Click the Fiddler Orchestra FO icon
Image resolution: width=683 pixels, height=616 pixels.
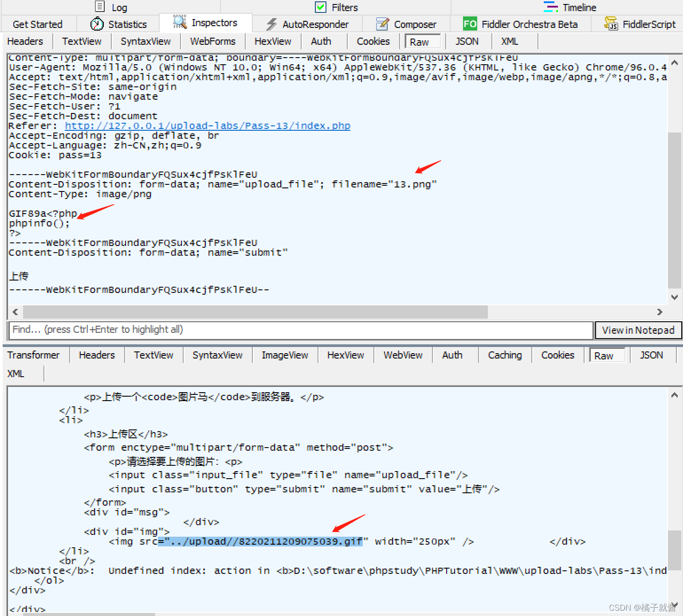pos(470,23)
